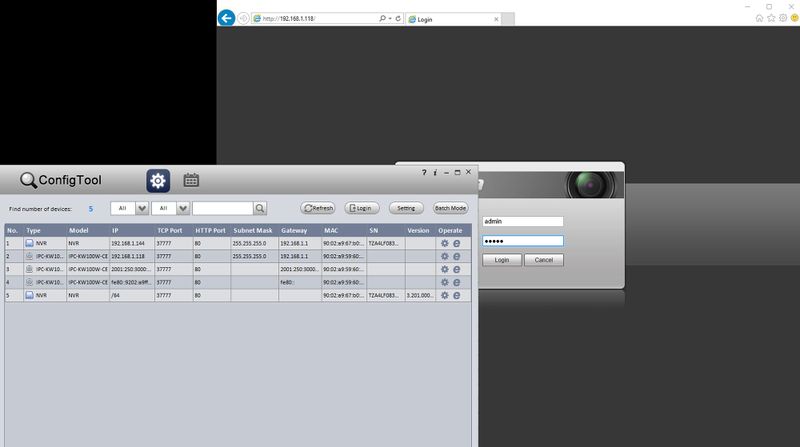Sort by the Subnet Mask column header
Viewport: 800px width, 447px height.
(x=254, y=231)
